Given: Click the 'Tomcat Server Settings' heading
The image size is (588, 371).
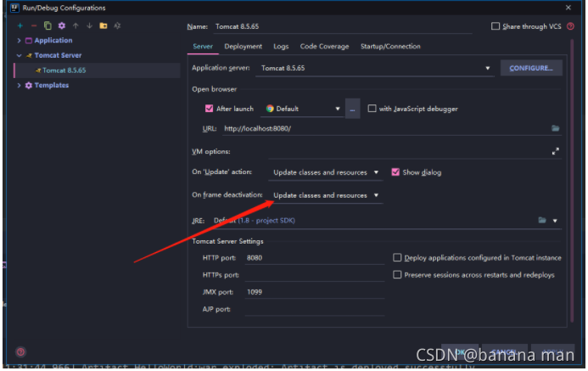Looking at the screenshot, I should click(227, 241).
